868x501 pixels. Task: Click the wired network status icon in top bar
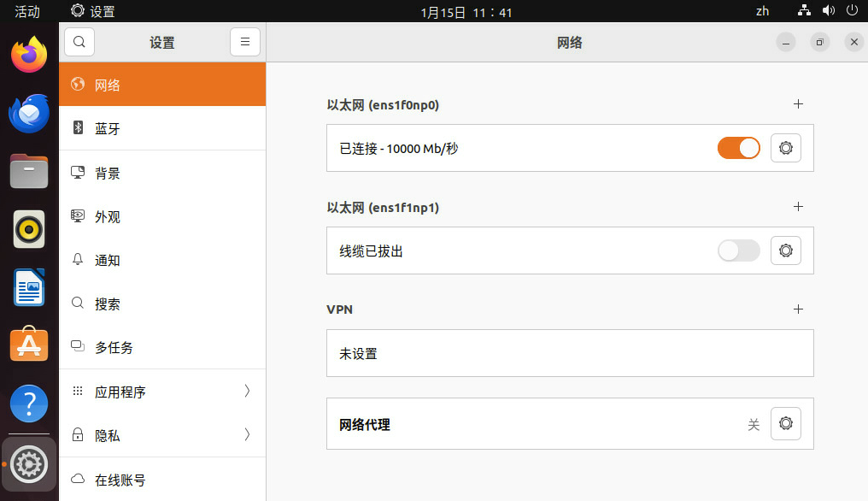click(x=804, y=10)
